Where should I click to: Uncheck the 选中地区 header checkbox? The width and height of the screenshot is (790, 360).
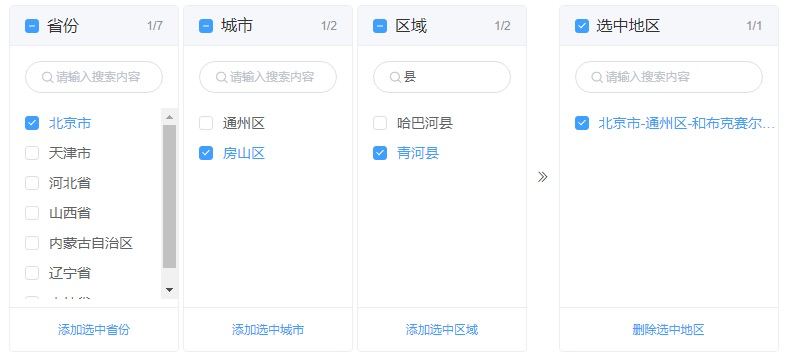[581, 26]
